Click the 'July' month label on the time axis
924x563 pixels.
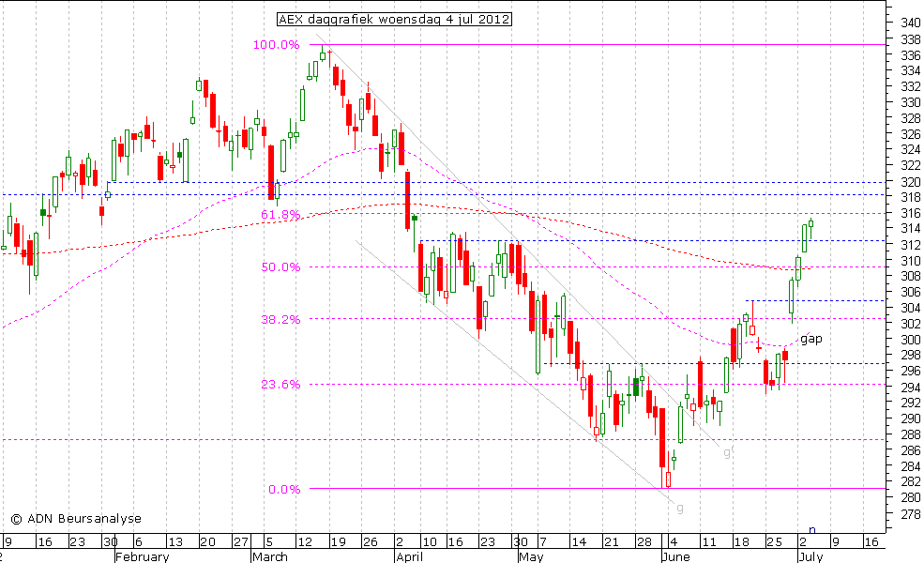coord(810,556)
